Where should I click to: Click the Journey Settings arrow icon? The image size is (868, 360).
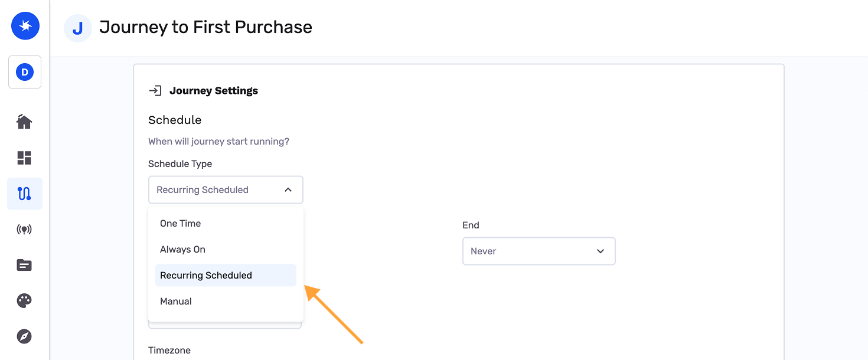click(x=155, y=91)
